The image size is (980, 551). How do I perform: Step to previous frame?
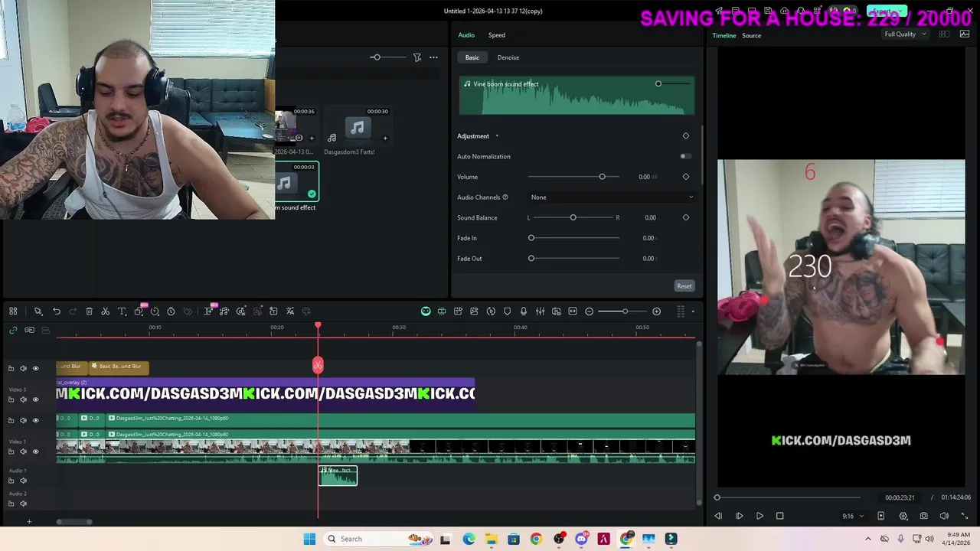click(718, 516)
